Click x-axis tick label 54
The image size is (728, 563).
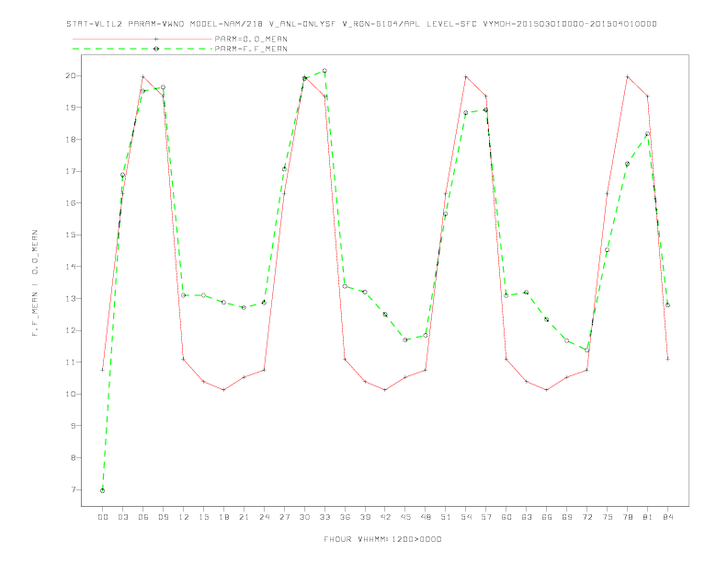click(466, 517)
